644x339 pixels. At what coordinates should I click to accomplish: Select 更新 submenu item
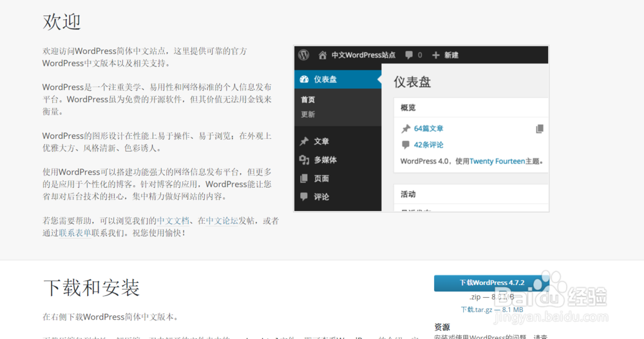(308, 114)
